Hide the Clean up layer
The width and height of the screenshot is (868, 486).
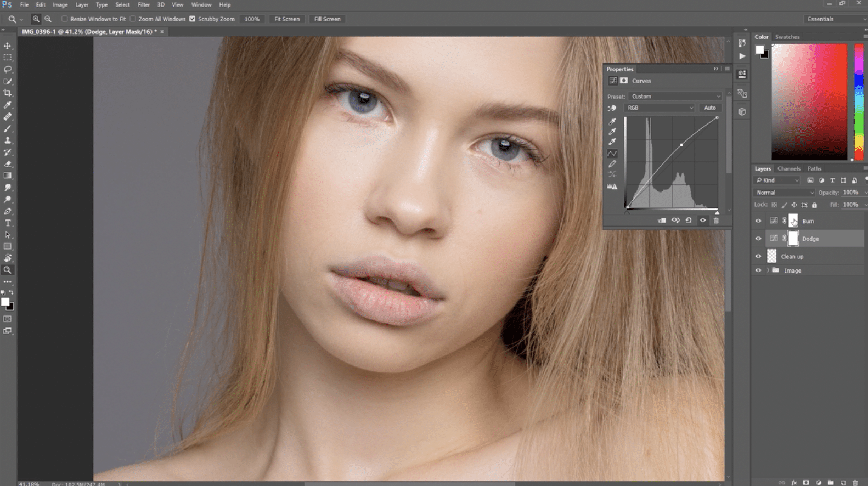point(758,256)
